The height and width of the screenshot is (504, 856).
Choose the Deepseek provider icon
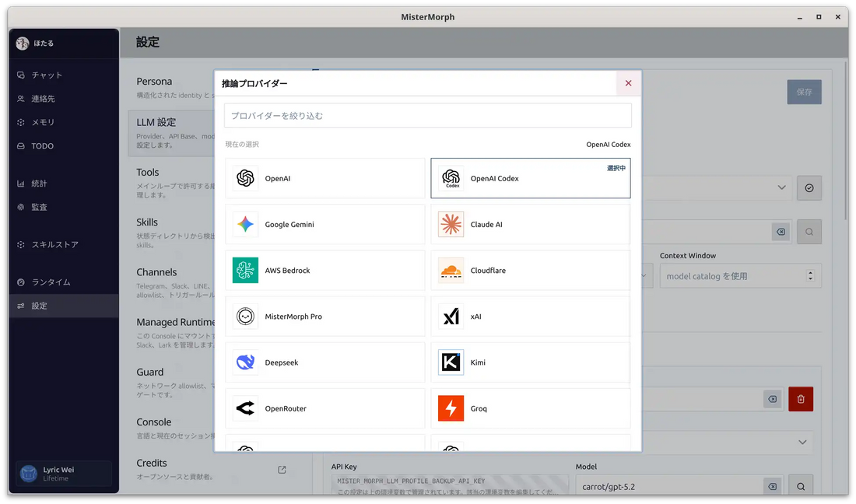245,362
